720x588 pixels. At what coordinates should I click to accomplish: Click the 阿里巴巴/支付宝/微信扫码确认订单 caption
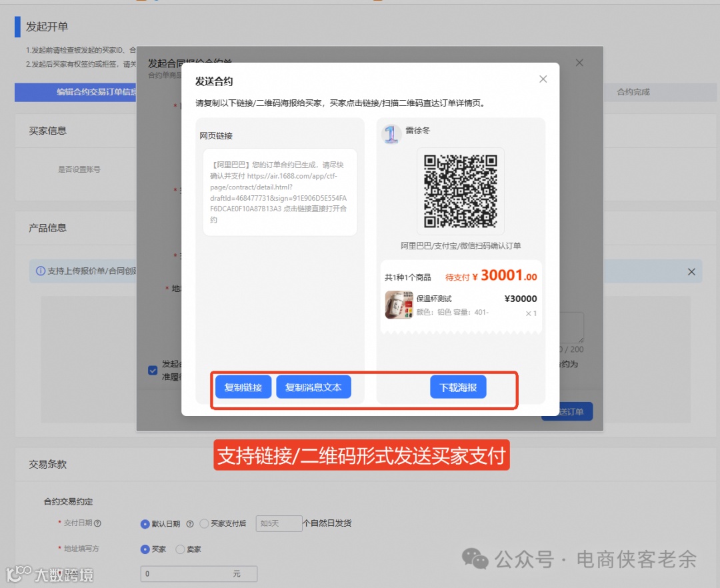coord(461,245)
